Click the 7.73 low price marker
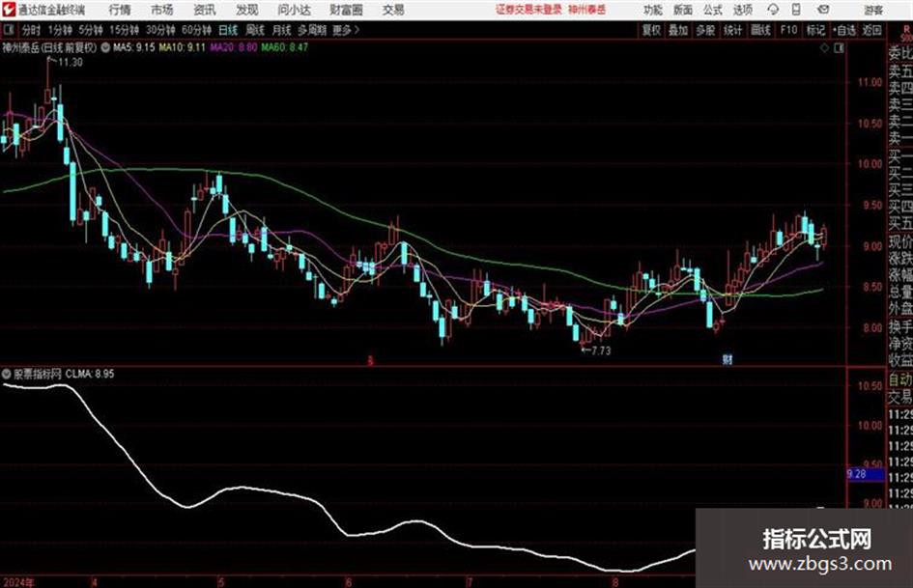This screenshot has height=588, width=913. (x=600, y=350)
